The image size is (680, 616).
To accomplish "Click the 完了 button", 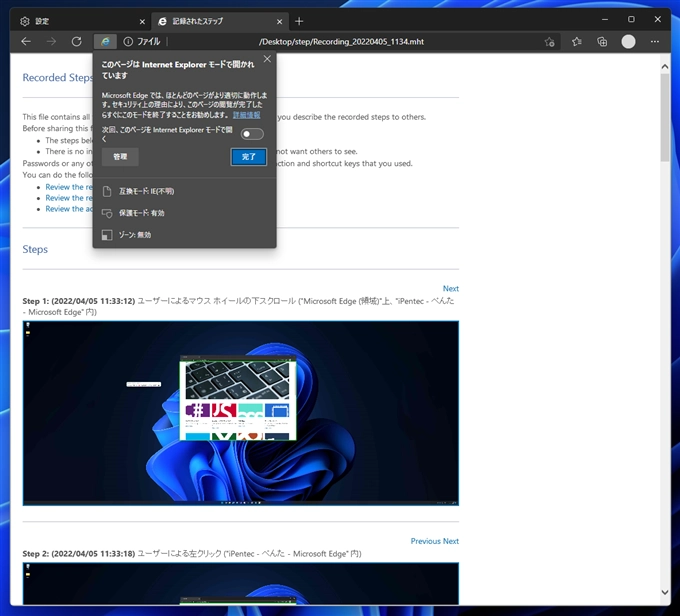I will 248,157.
